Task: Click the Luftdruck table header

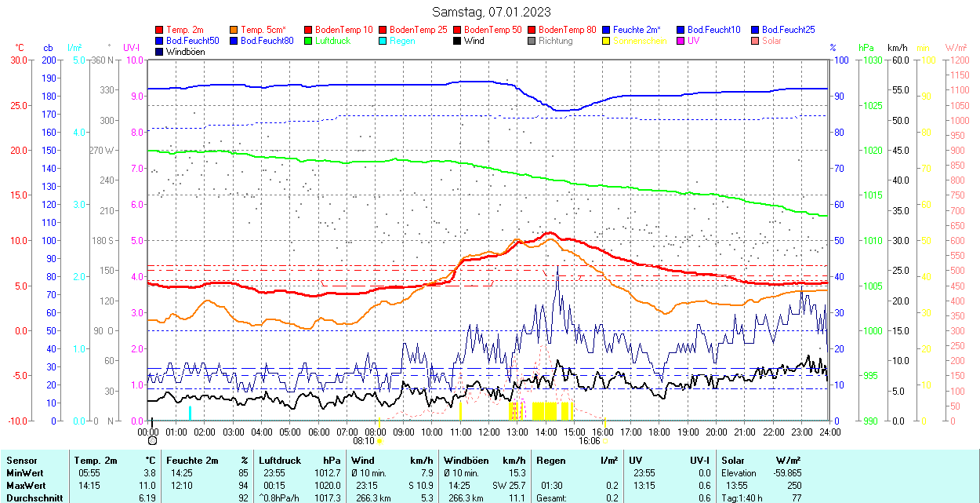Action: tap(280, 460)
